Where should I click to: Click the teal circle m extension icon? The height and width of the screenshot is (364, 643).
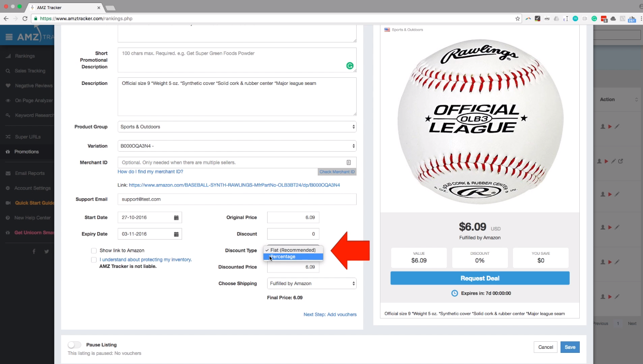576,19
